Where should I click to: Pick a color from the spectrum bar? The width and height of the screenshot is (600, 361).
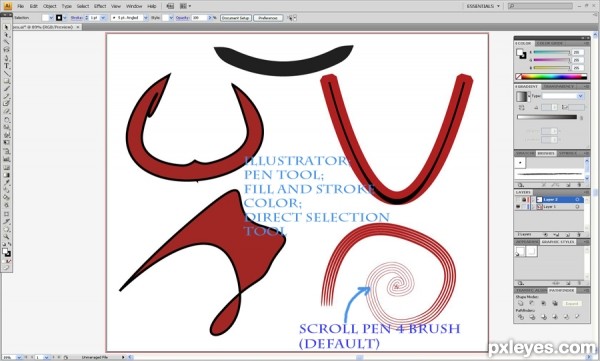click(x=555, y=77)
